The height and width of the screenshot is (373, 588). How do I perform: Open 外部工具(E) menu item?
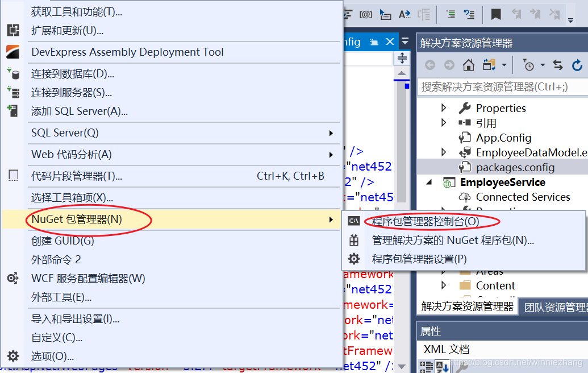click(170, 297)
